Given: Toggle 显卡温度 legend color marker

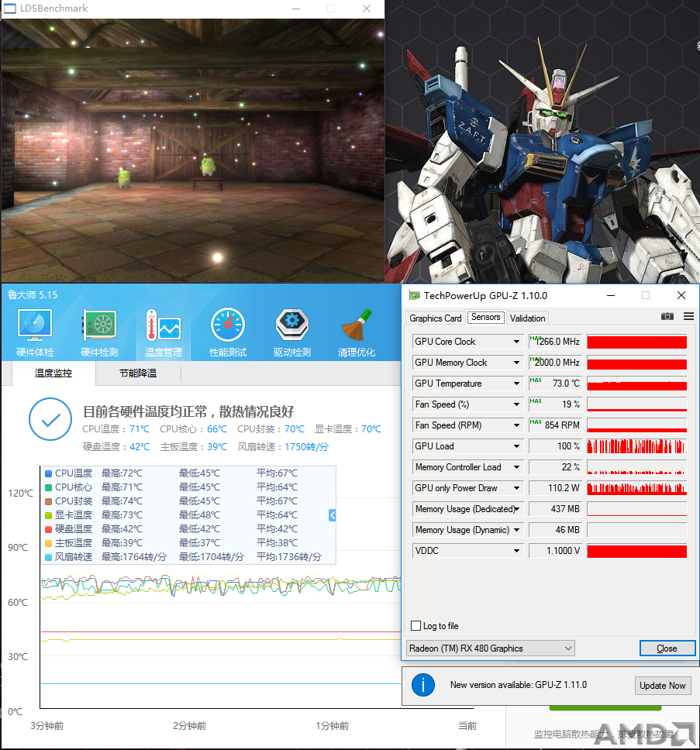Looking at the screenshot, I should (x=48, y=515).
